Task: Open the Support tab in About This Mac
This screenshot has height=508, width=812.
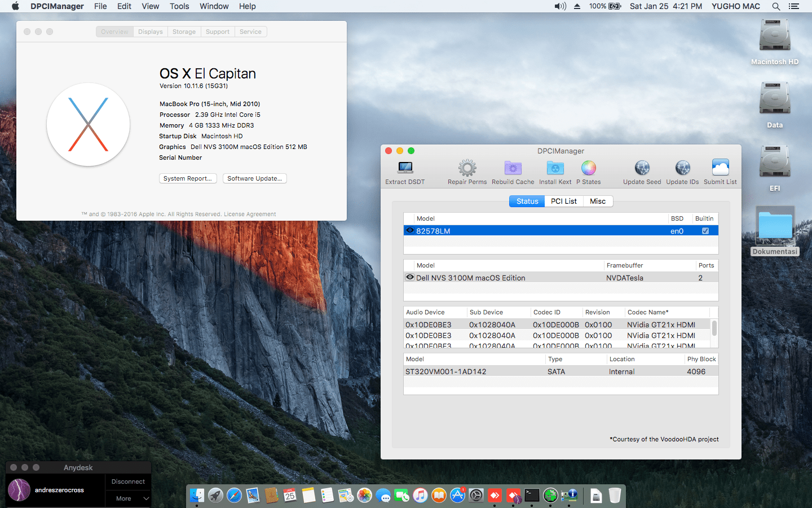Action: point(218,32)
